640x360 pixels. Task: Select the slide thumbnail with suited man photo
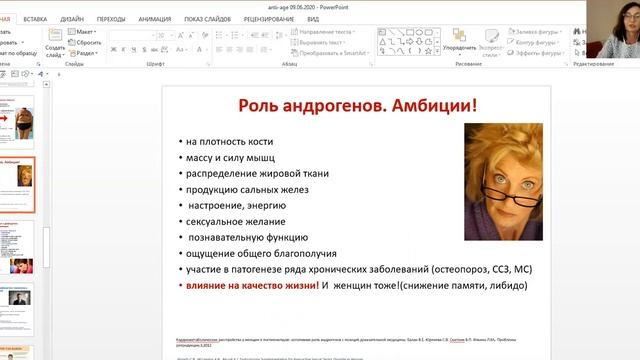point(17,309)
